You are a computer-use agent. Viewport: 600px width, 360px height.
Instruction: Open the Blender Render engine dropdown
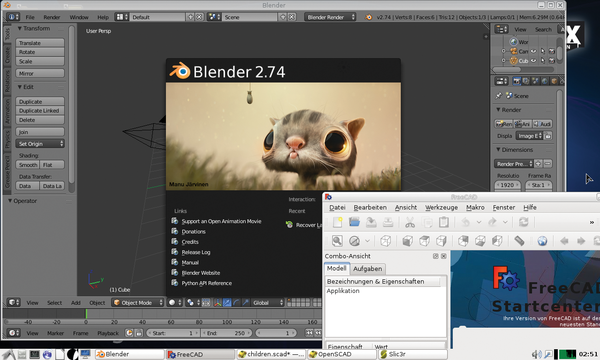[330, 17]
